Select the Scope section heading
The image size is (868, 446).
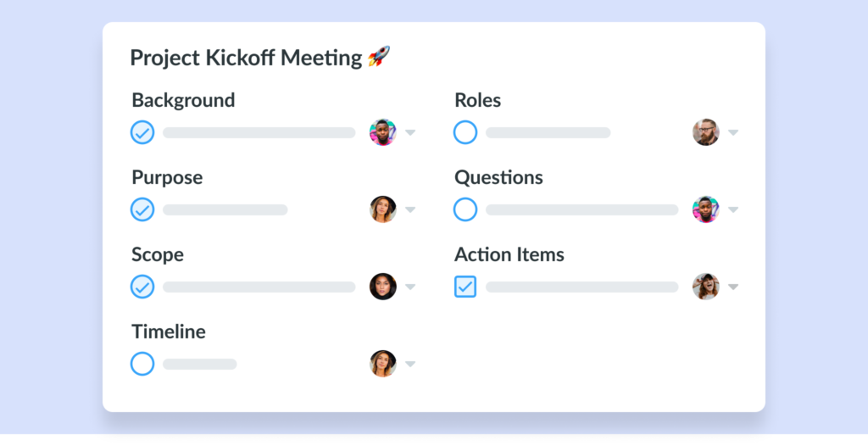(158, 255)
